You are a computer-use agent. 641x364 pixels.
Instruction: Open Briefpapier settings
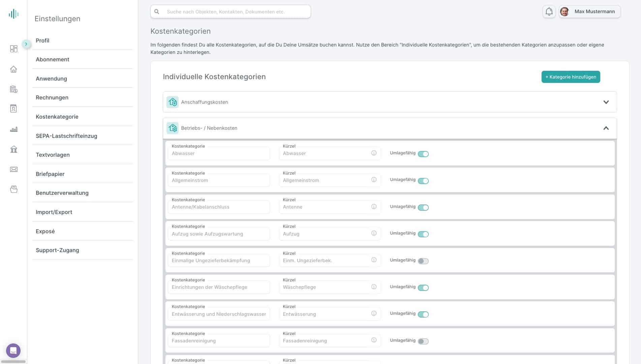pyautogui.click(x=83, y=174)
